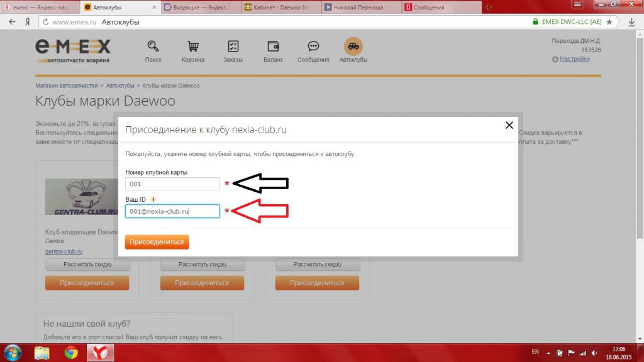Click Рассчитать скидку under the gentra-club.ru card

click(87, 265)
